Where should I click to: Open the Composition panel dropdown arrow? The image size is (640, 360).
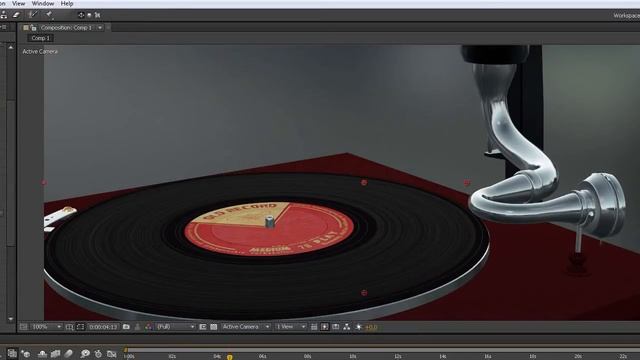[x=100, y=28]
